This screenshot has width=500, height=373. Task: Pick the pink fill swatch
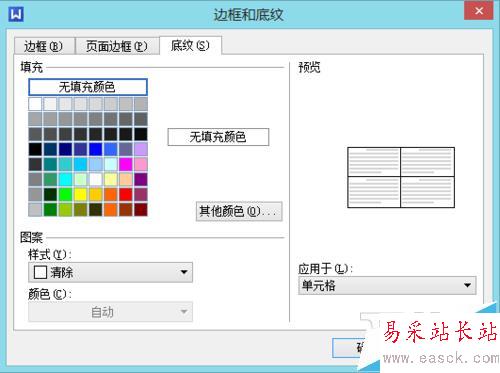(141, 164)
